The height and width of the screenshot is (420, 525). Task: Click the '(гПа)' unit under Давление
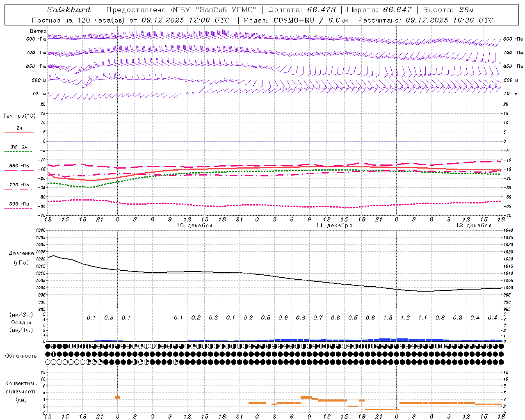21,262
